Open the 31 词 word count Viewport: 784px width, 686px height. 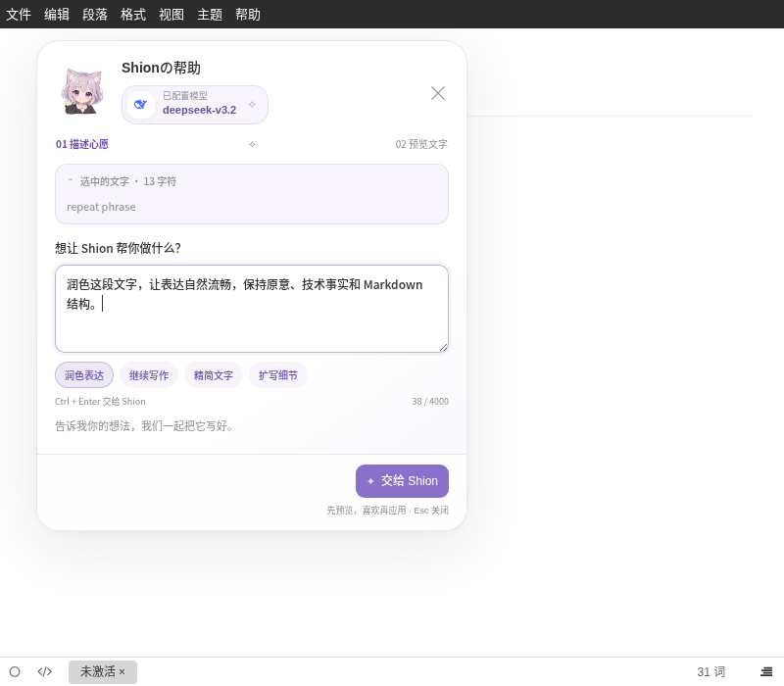[711, 671]
